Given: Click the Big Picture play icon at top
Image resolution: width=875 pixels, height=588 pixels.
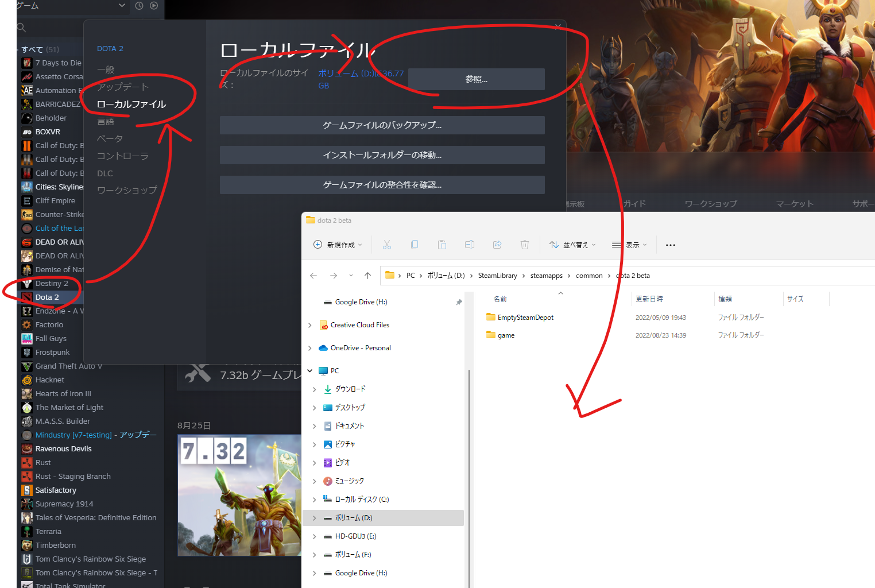Looking at the screenshot, I should [x=153, y=6].
